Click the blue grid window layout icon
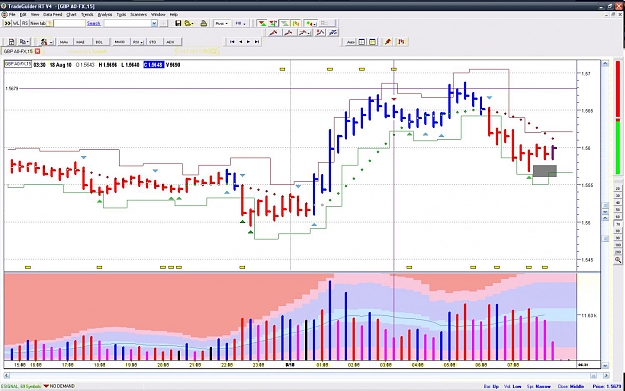 (362, 42)
